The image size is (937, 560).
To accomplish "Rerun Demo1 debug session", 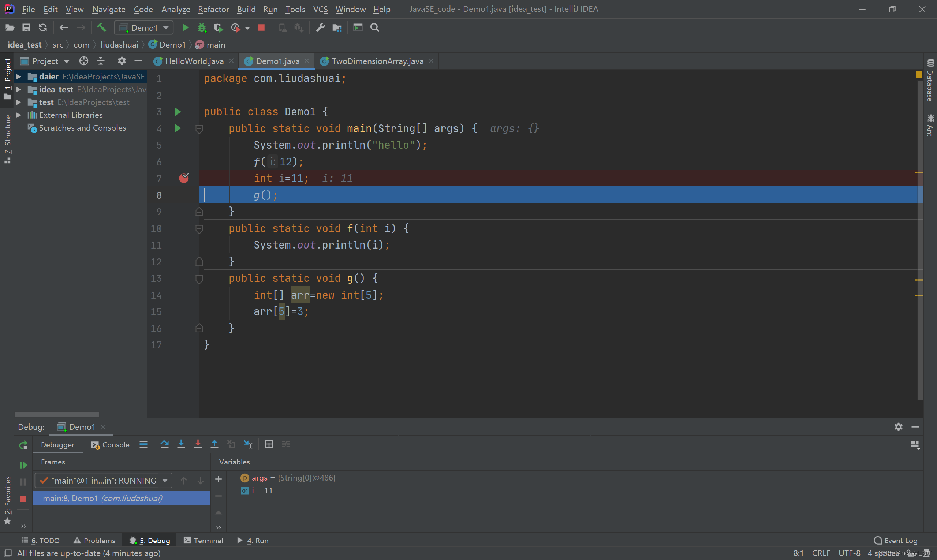I will [23, 445].
